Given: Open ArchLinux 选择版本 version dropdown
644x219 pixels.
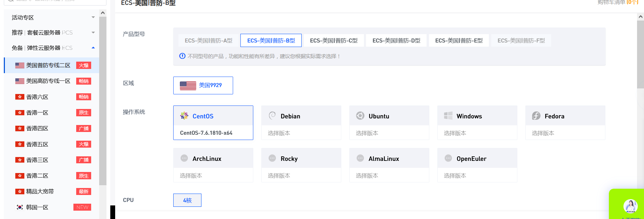Looking at the screenshot, I should point(213,175).
